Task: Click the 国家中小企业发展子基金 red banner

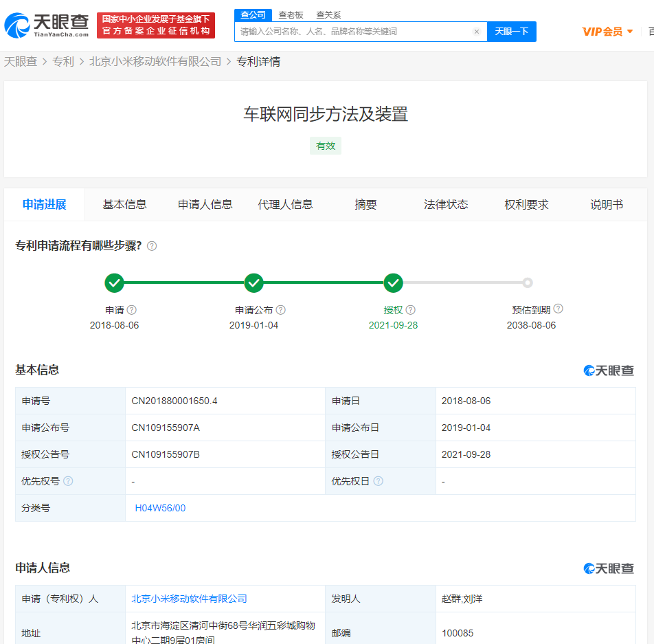Action: tap(156, 25)
